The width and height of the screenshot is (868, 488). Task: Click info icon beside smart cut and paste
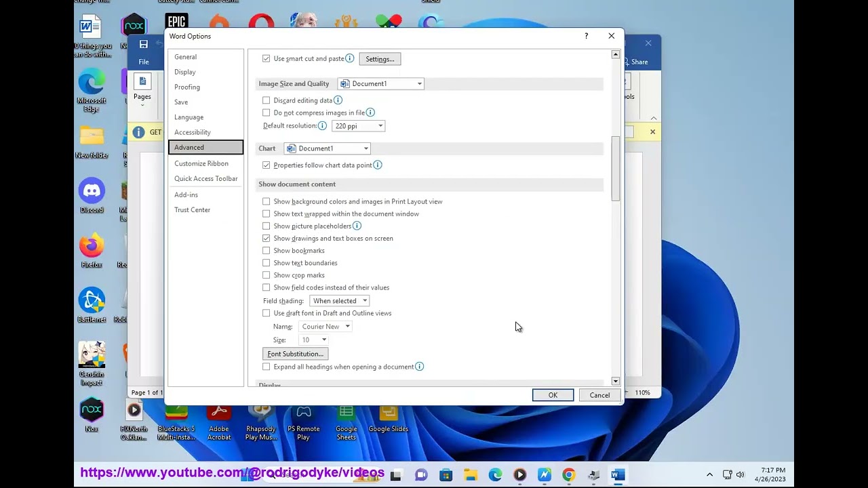350,59
